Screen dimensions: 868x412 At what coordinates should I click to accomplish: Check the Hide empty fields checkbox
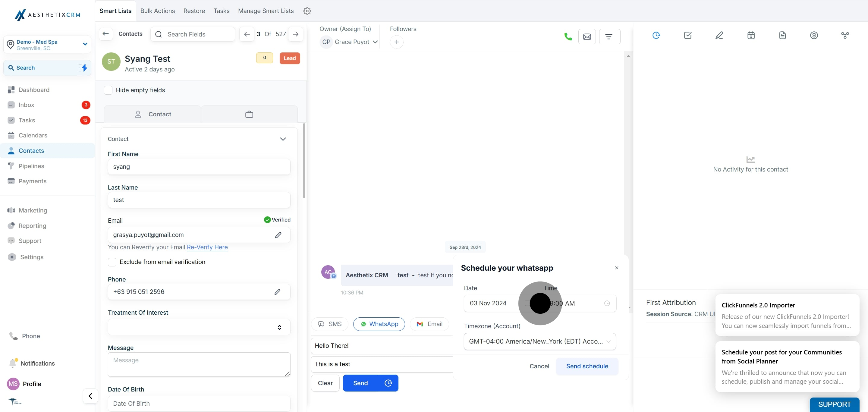coord(108,90)
